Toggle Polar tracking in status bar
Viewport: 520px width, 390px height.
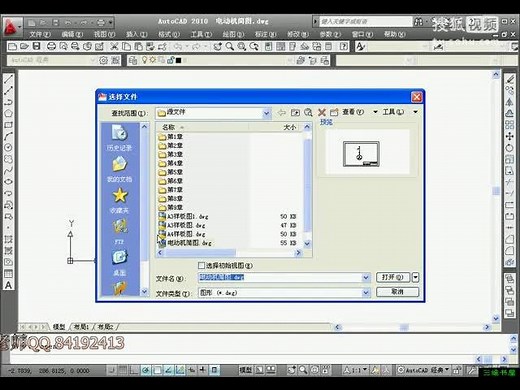(x=146, y=370)
